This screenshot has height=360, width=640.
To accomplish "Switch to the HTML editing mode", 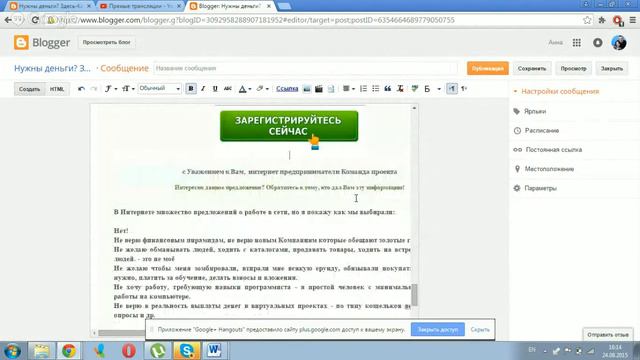I will click(57, 89).
